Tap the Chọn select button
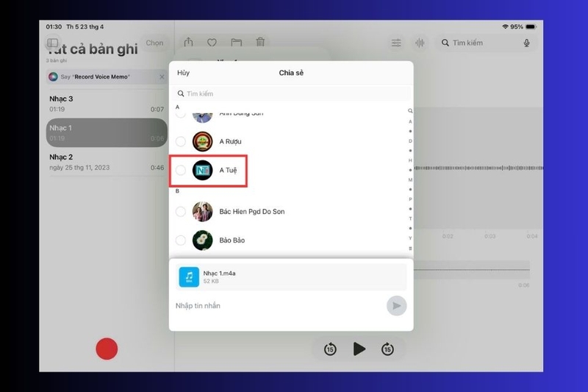 tap(154, 43)
